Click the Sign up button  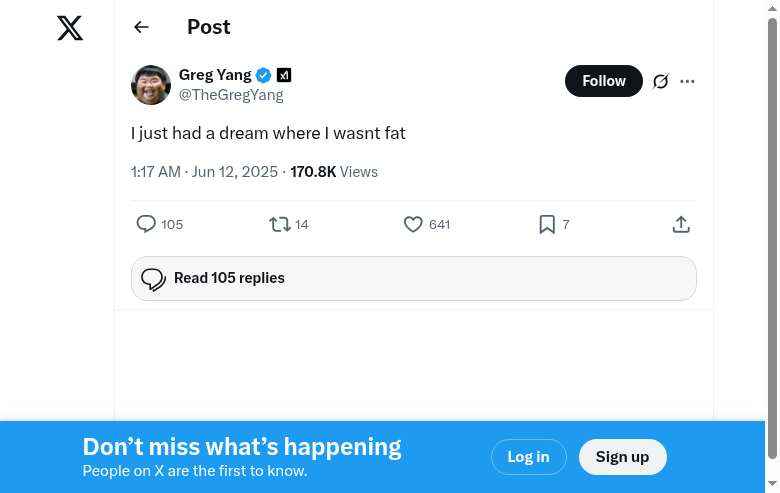[622, 457]
